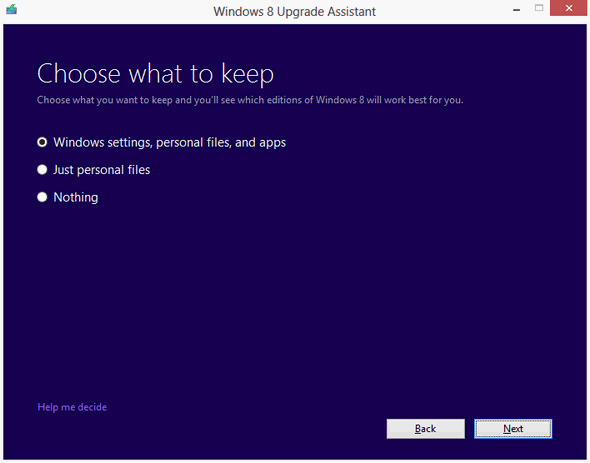
Task: Close the Windows 8 Upgrade Assistant
Action: click(569, 8)
